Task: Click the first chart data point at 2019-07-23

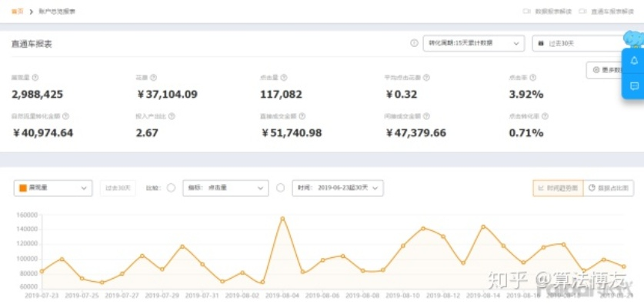Action: tap(42, 271)
